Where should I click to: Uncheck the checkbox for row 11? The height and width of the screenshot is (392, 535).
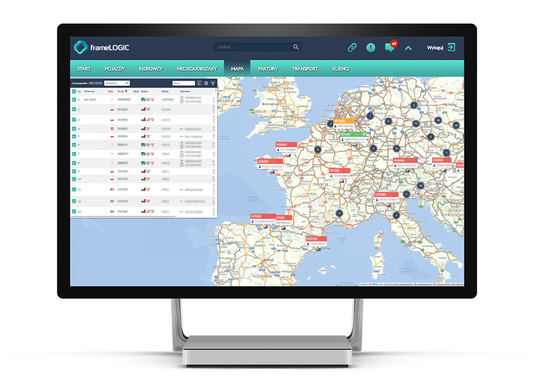click(x=74, y=190)
